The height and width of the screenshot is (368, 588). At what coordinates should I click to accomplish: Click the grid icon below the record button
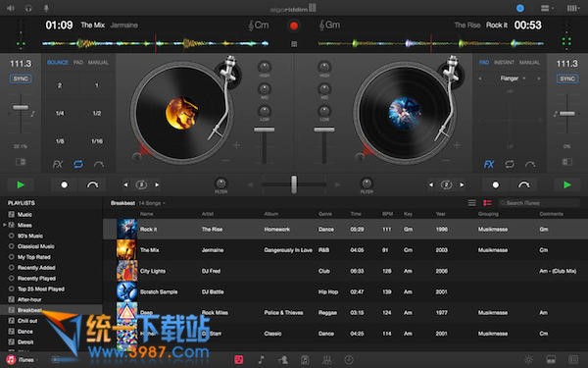click(x=294, y=44)
